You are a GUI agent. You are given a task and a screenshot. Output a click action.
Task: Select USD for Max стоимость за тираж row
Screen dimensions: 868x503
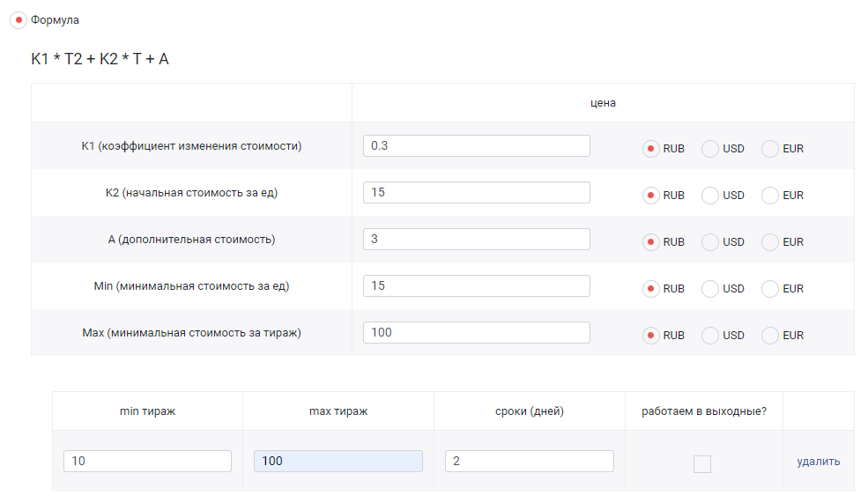(710, 336)
